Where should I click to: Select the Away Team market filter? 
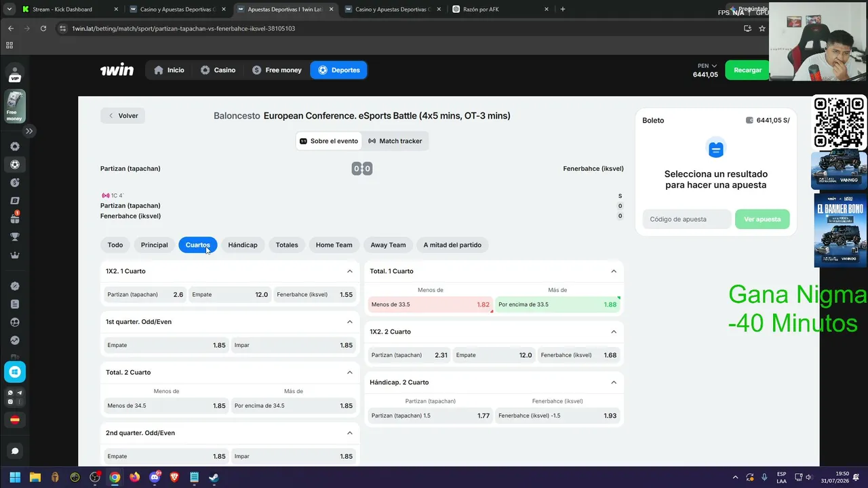pyautogui.click(x=388, y=245)
